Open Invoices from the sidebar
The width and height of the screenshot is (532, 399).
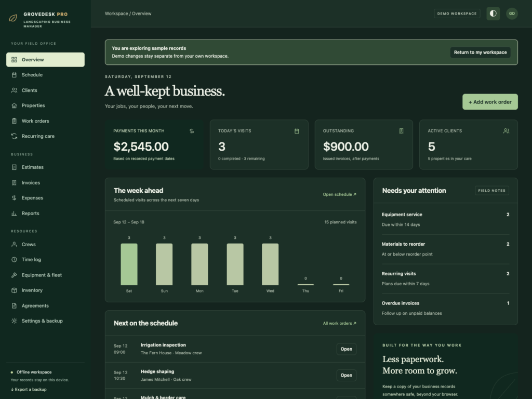point(46,182)
